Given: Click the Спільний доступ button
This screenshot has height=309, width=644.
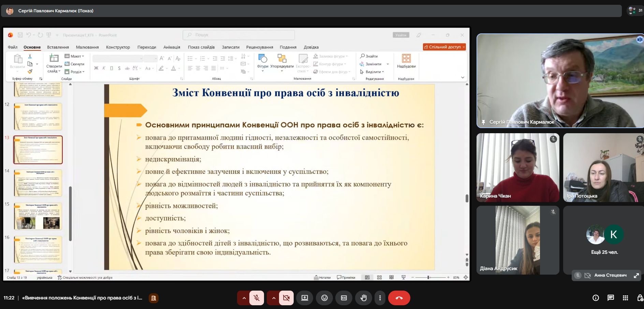Looking at the screenshot, I should (x=444, y=47).
